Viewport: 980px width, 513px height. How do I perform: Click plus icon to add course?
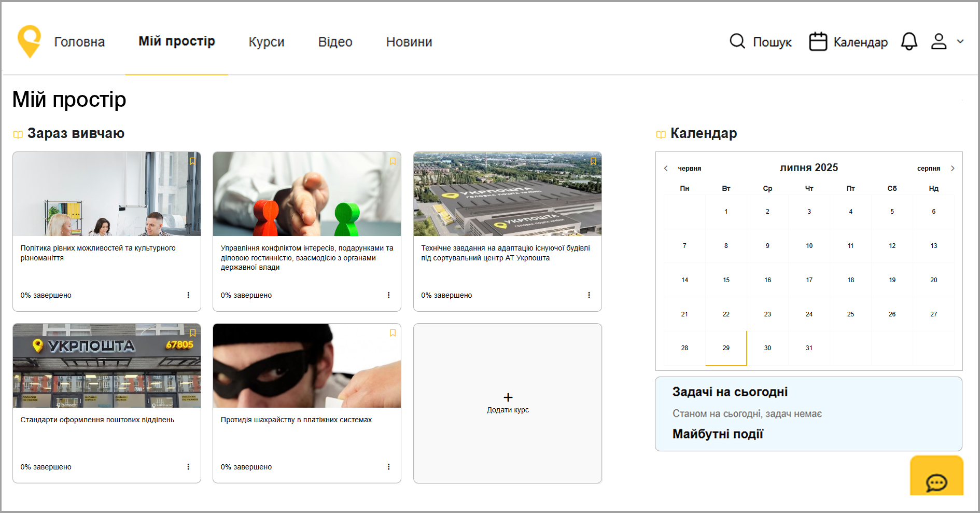point(508,397)
